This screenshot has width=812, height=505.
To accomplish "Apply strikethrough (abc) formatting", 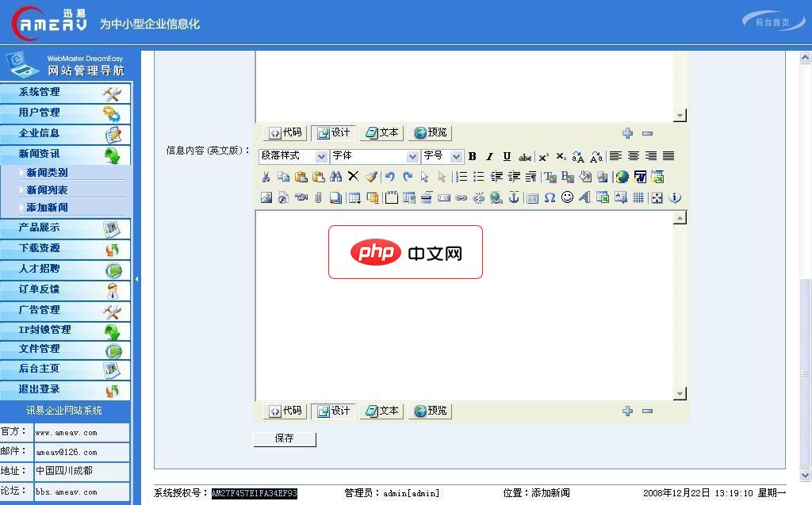I will [x=525, y=156].
